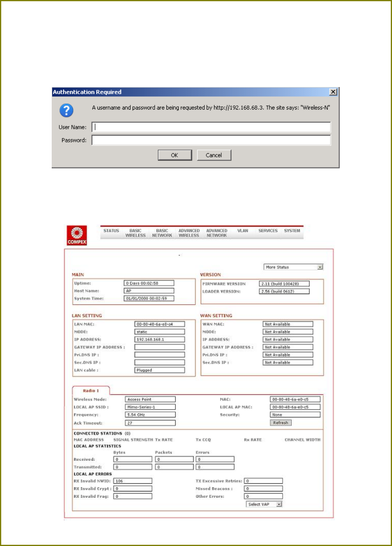Click the LAN Sec.DNS IP field
Viewport: 392px width, 546px height.
tap(160, 362)
